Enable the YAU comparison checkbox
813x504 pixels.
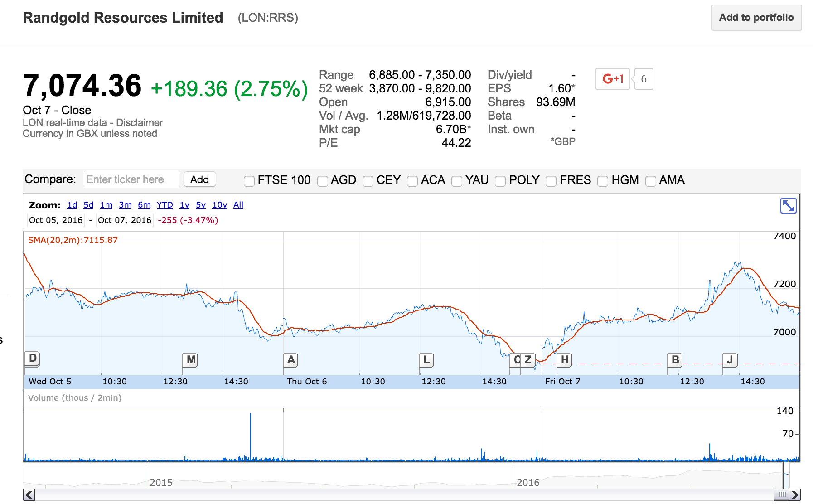point(457,181)
